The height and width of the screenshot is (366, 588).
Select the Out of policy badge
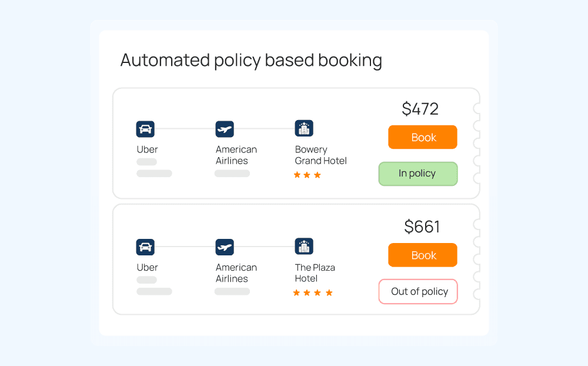pyautogui.click(x=418, y=291)
